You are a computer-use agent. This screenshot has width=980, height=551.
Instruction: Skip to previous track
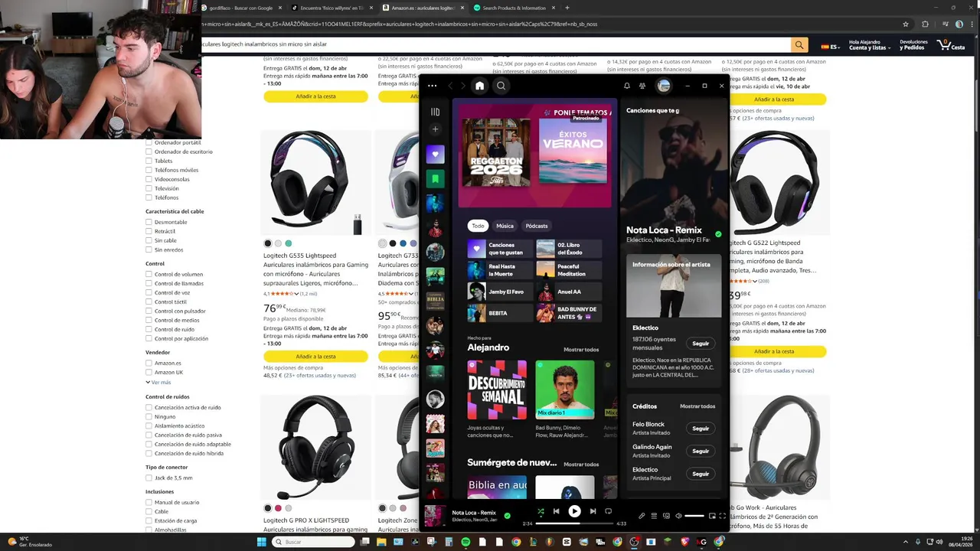557,511
